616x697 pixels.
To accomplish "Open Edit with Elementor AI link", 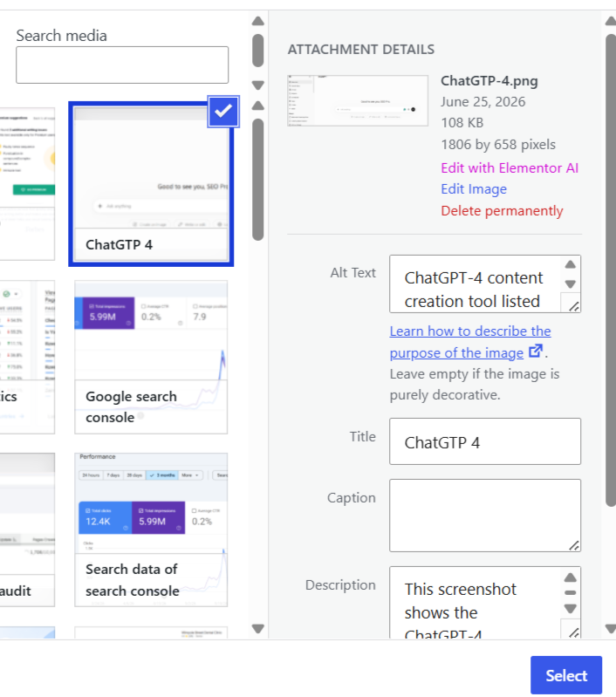I will [x=510, y=168].
